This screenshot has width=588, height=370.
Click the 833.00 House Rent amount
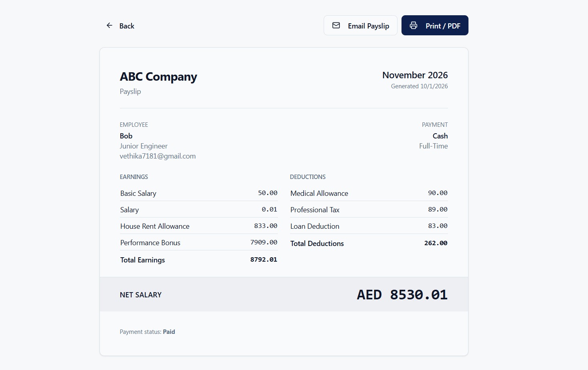[x=266, y=226]
